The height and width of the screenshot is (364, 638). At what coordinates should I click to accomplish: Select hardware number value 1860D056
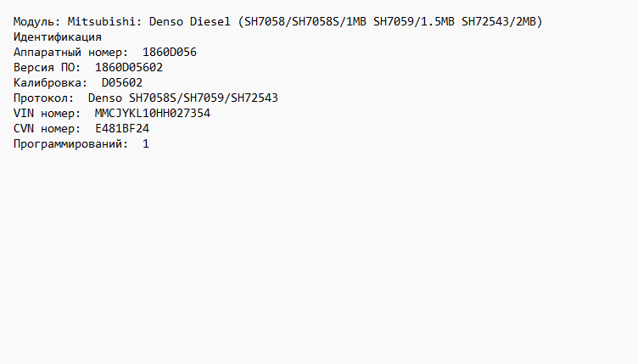coord(170,52)
